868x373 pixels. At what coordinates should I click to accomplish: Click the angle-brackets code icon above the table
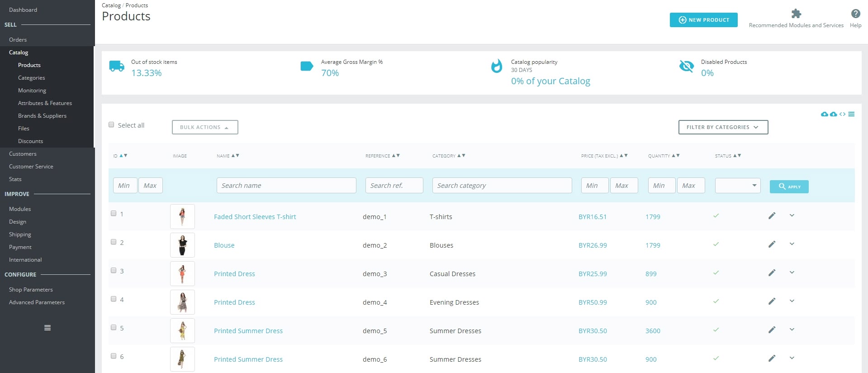842,114
